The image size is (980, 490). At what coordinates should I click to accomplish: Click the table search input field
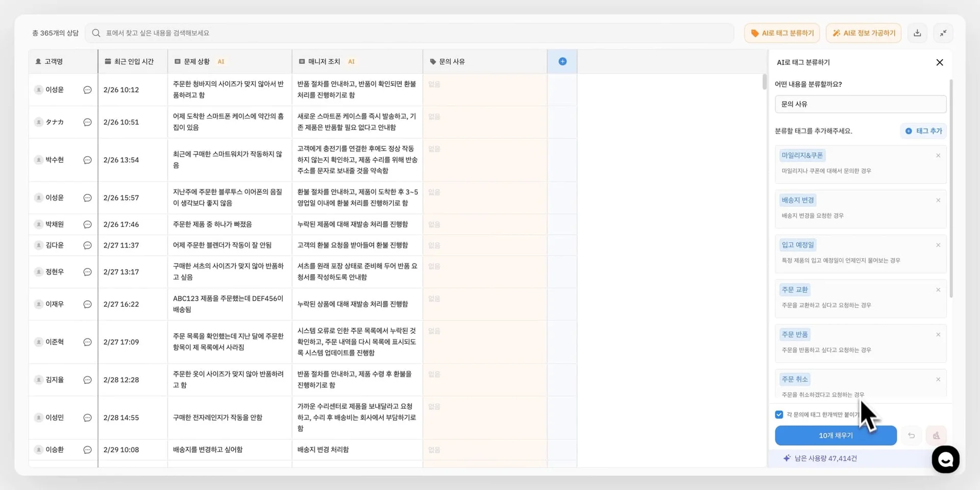pyautogui.click(x=408, y=33)
